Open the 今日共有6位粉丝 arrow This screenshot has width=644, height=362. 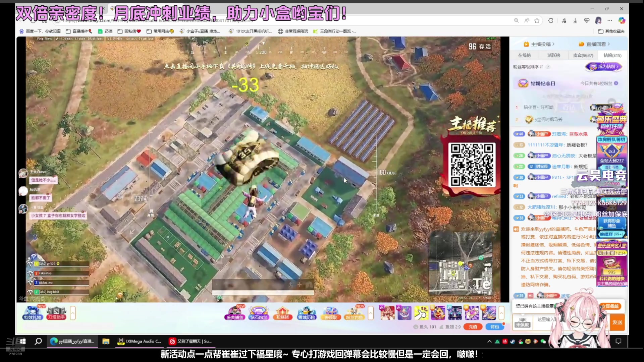[616, 83]
